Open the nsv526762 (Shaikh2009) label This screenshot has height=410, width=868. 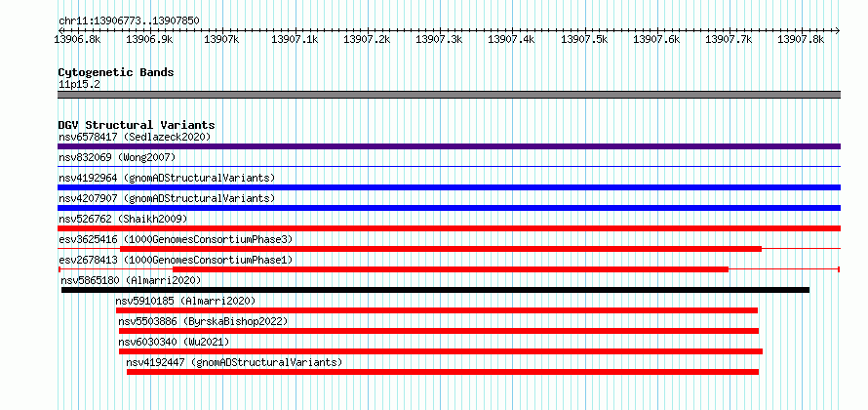(x=124, y=219)
